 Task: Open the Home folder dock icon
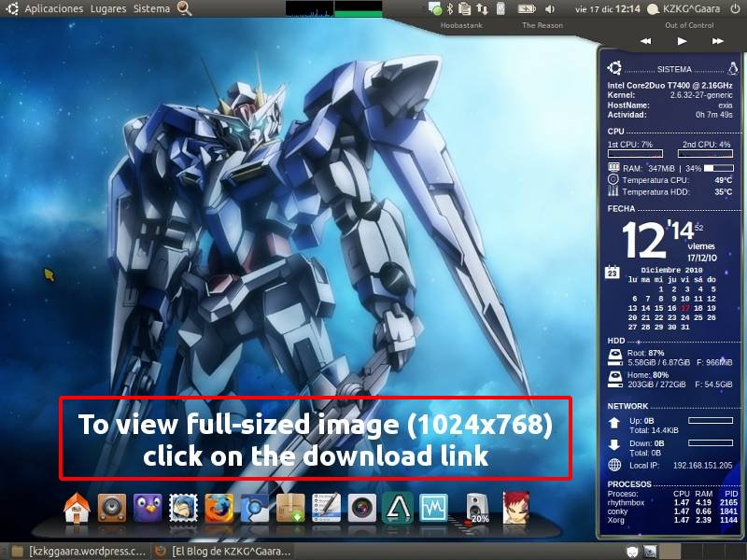point(77,508)
